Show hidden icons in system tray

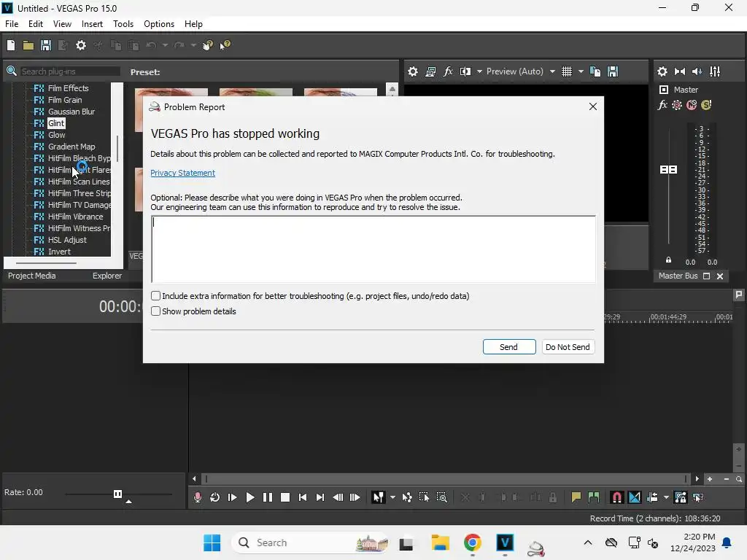point(588,542)
